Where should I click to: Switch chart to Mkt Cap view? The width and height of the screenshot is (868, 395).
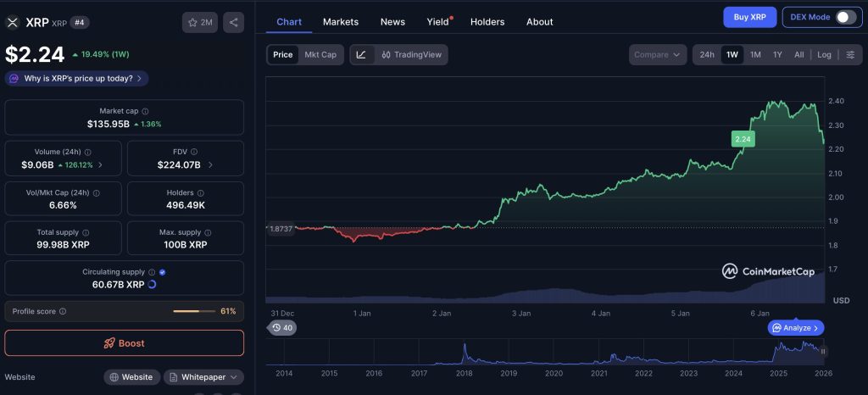coord(320,55)
